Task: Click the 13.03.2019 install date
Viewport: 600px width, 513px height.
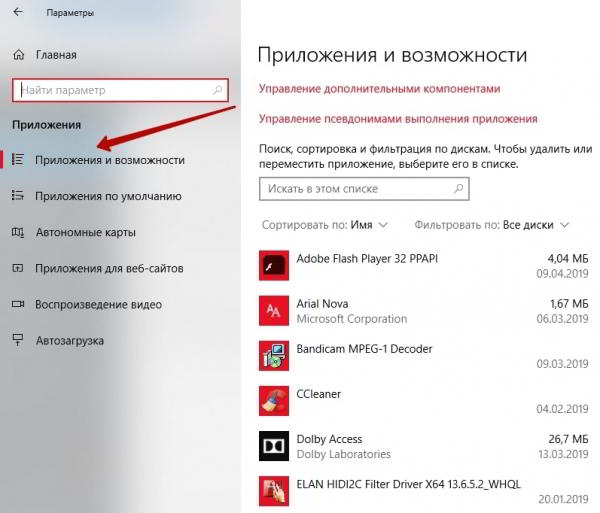Action: point(563,454)
